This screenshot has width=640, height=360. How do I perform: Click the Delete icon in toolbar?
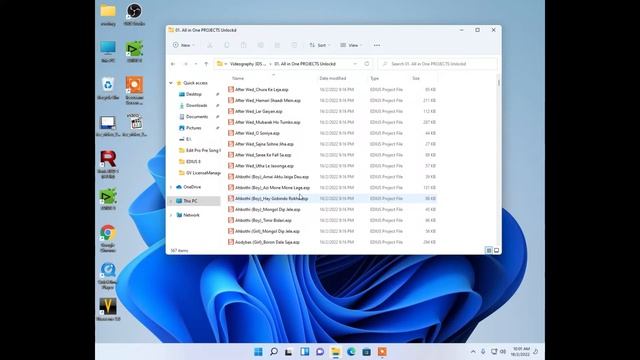click(x=294, y=45)
